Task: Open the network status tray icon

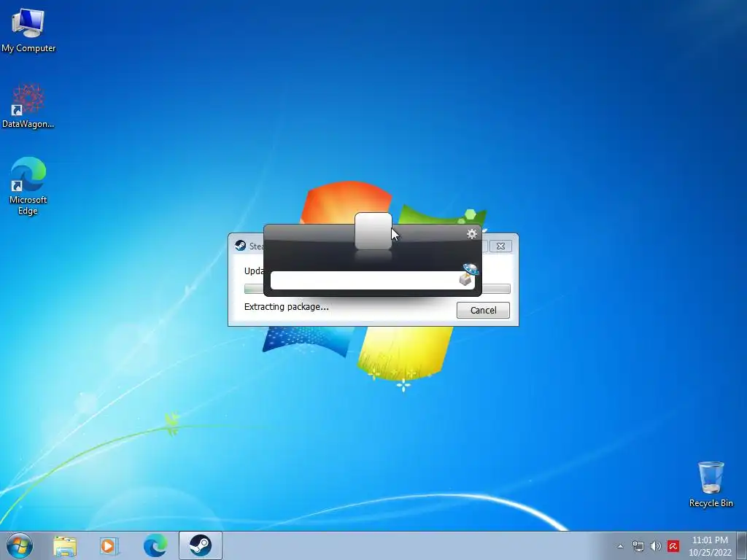Action: pyautogui.click(x=638, y=546)
